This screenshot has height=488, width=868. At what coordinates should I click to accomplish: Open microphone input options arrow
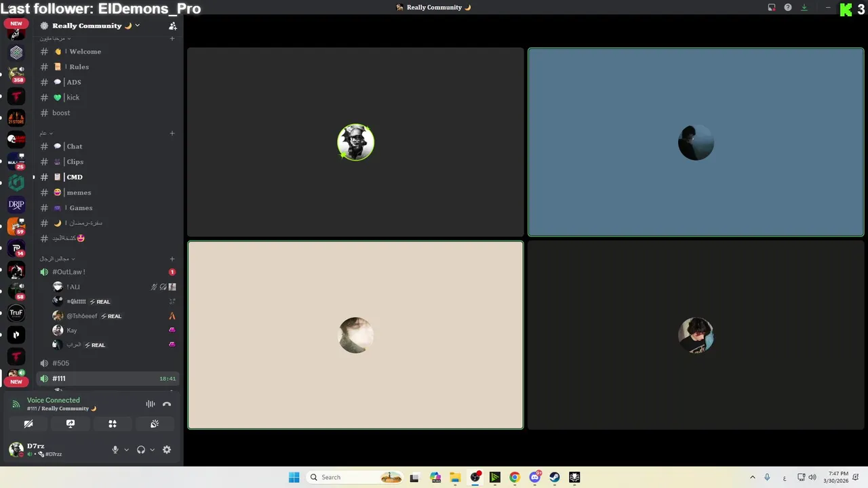pyautogui.click(x=126, y=449)
